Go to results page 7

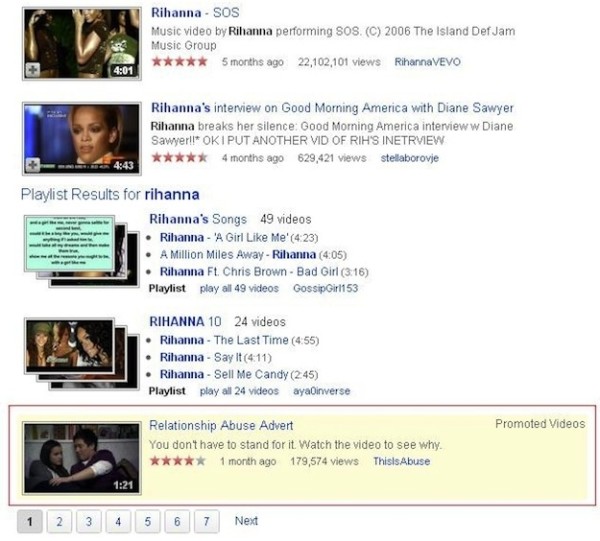point(207,521)
